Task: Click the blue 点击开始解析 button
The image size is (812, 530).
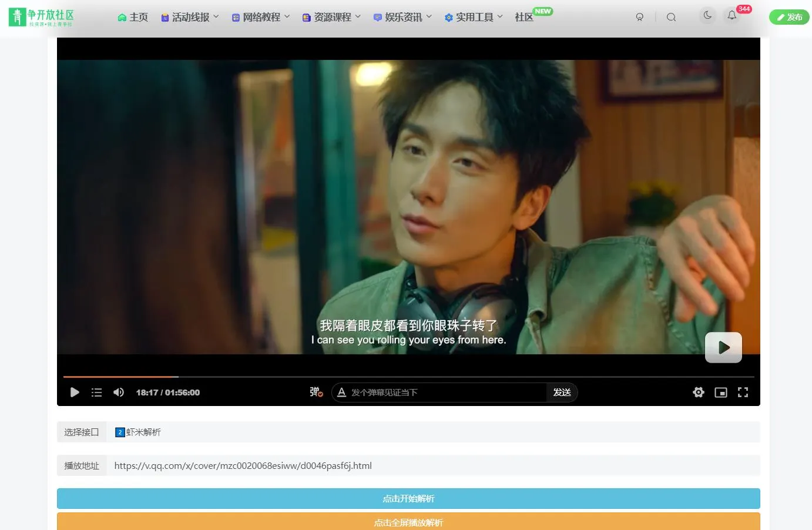Action: pos(408,499)
